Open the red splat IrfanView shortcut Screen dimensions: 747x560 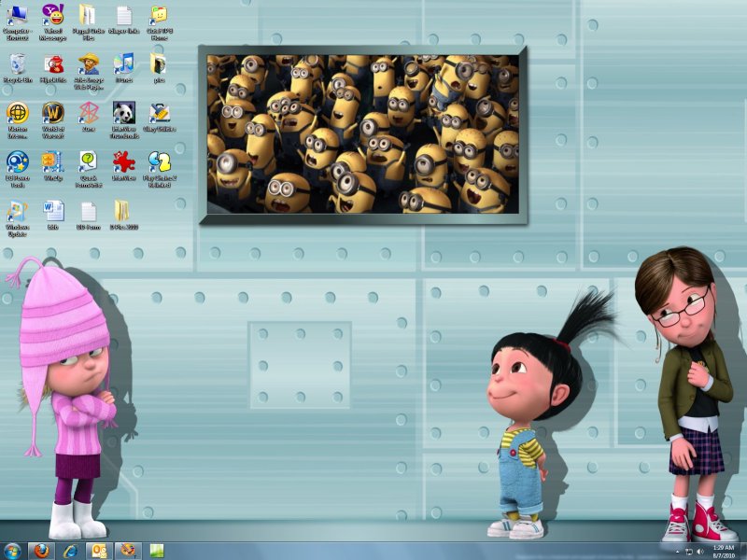(x=124, y=166)
